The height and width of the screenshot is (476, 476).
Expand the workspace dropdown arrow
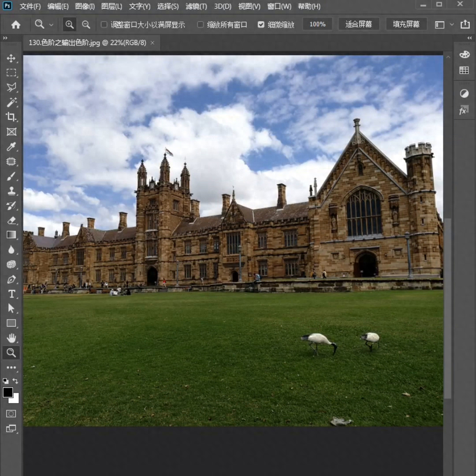[x=452, y=25]
